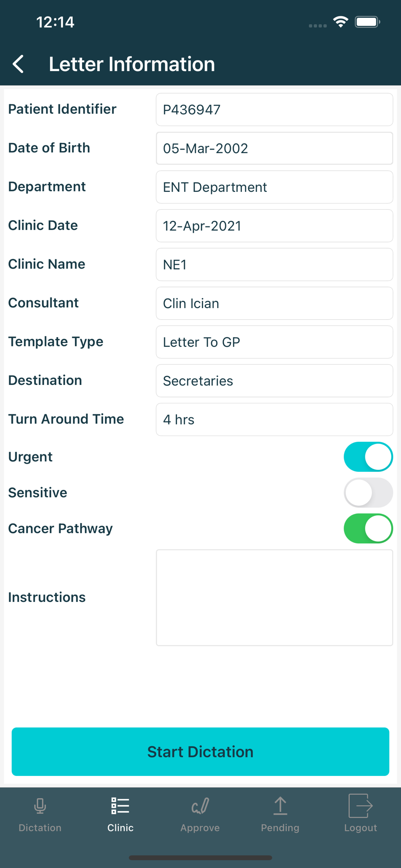This screenshot has height=868, width=401.
Task: Tap the back arrow icon
Action: (18, 64)
